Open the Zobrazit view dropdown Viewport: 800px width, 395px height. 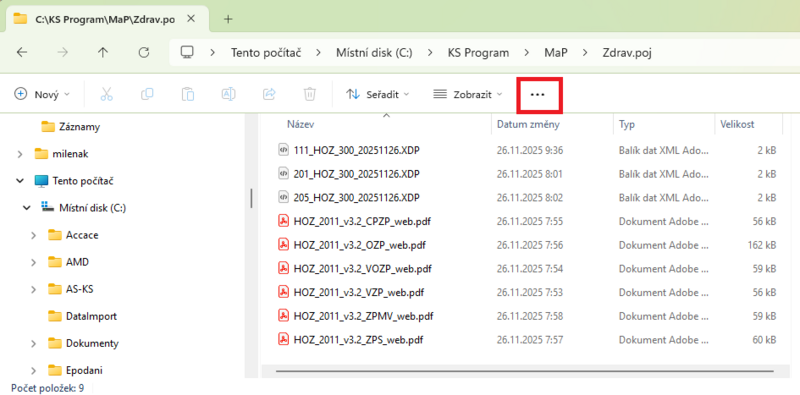click(467, 94)
